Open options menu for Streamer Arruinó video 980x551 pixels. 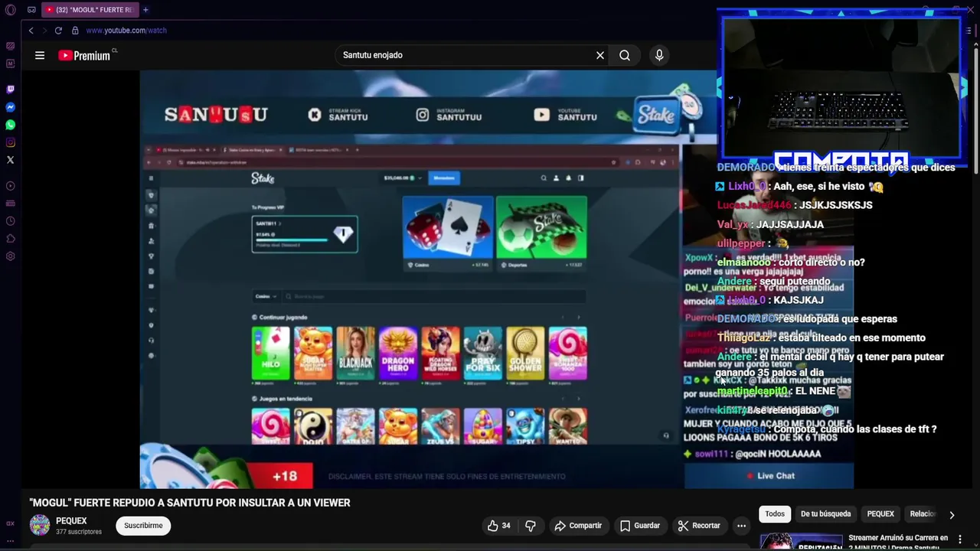click(x=960, y=540)
